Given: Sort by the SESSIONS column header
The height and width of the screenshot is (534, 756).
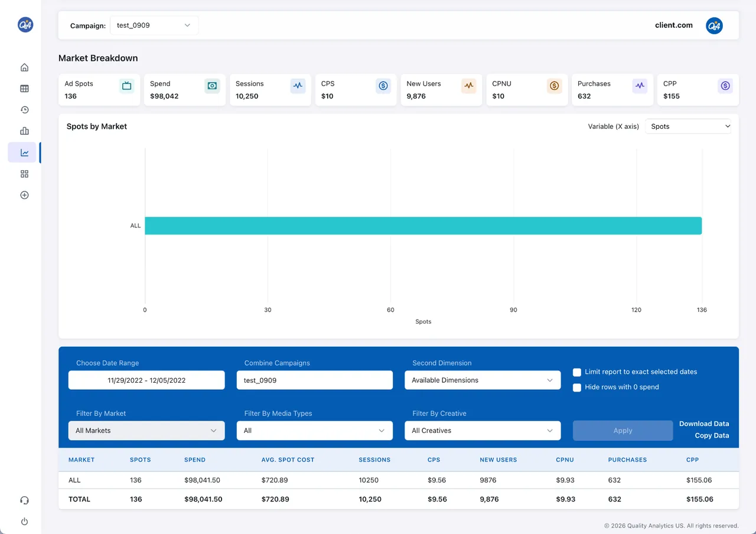Looking at the screenshot, I should [374, 460].
